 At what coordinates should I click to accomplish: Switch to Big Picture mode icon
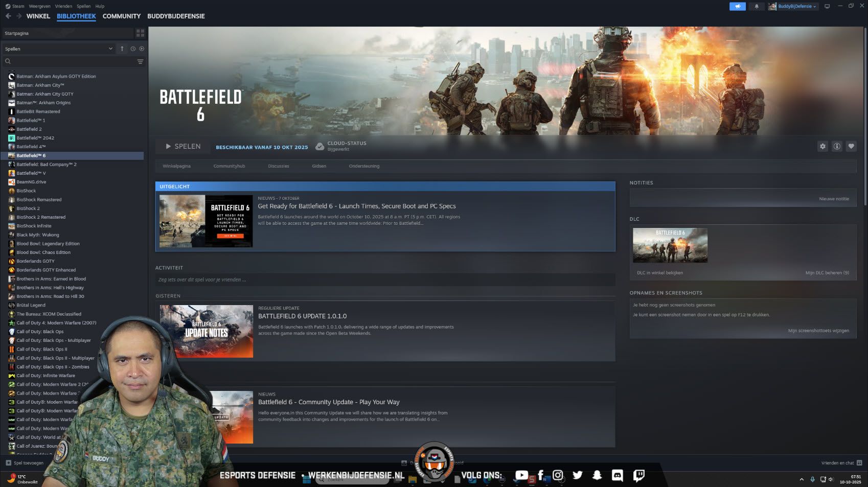click(x=827, y=6)
